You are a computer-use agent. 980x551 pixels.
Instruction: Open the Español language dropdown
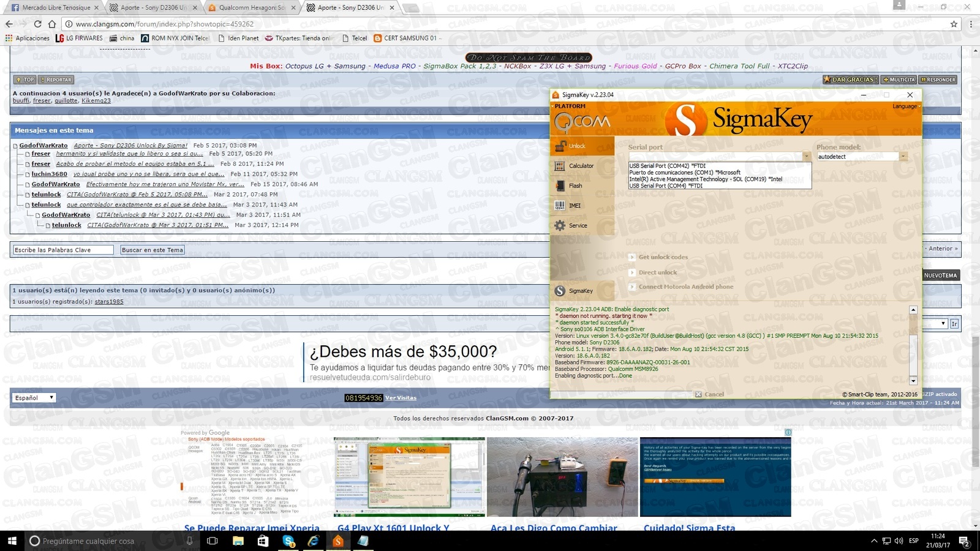pyautogui.click(x=34, y=398)
